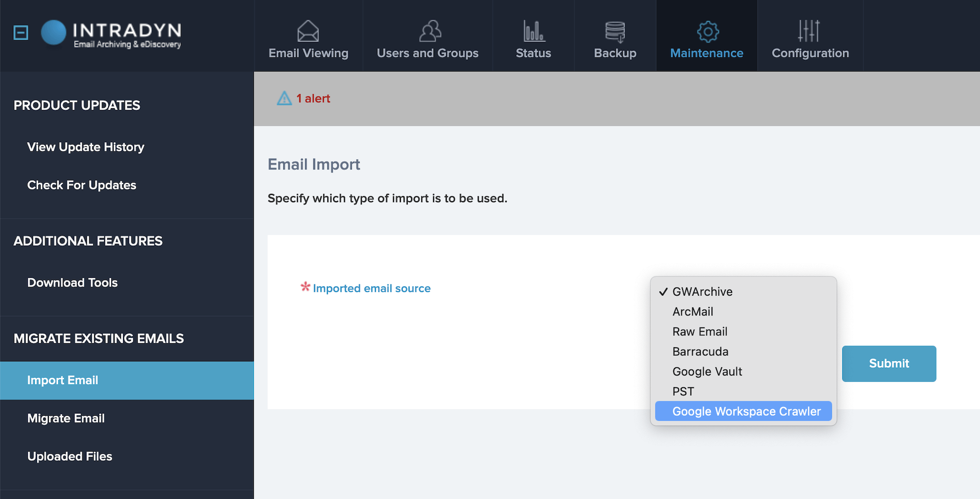Open Download Tools page
Screen dimensions: 980x499
[x=73, y=283]
